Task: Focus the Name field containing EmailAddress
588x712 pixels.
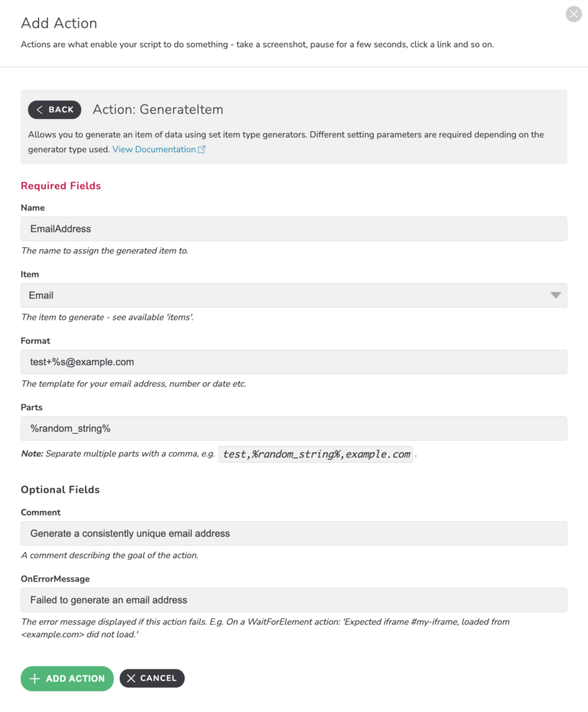Action: coord(294,229)
